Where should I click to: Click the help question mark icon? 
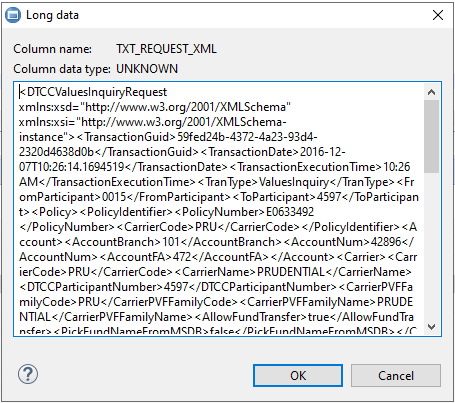tap(28, 374)
